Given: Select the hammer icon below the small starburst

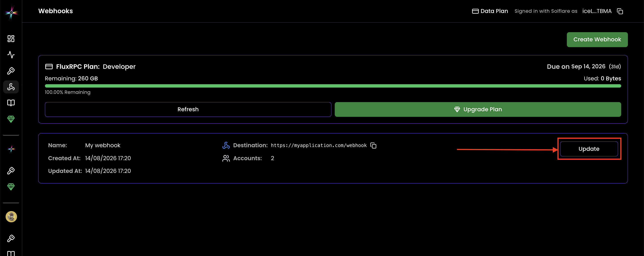Looking at the screenshot, I should click(x=11, y=171).
